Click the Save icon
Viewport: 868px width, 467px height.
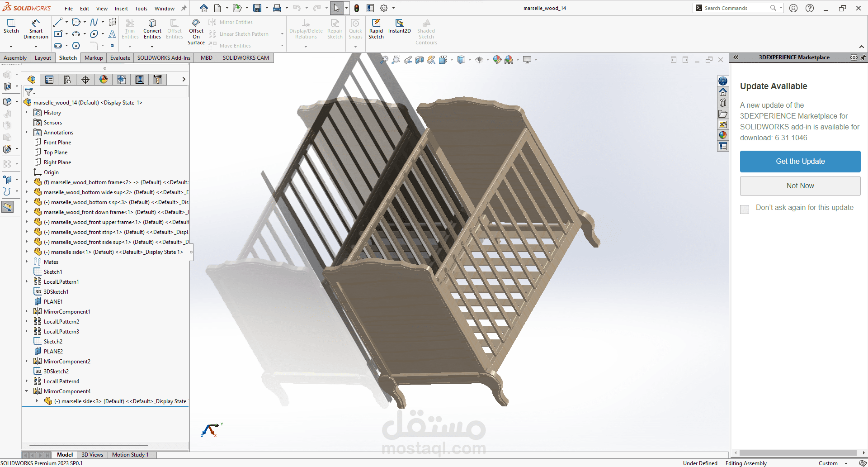[257, 8]
